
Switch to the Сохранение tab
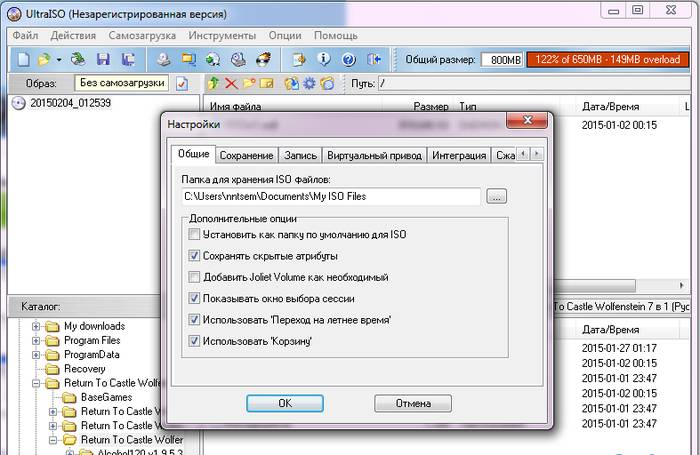click(x=246, y=155)
